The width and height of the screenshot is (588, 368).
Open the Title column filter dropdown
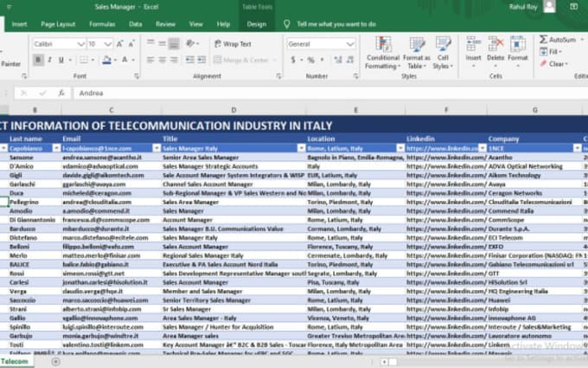pos(301,148)
